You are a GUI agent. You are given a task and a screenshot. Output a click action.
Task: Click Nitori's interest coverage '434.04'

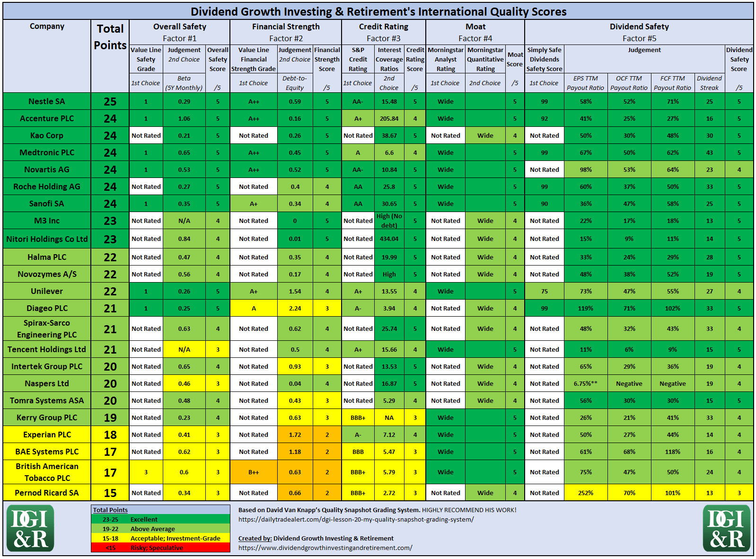(x=389, y=239)
